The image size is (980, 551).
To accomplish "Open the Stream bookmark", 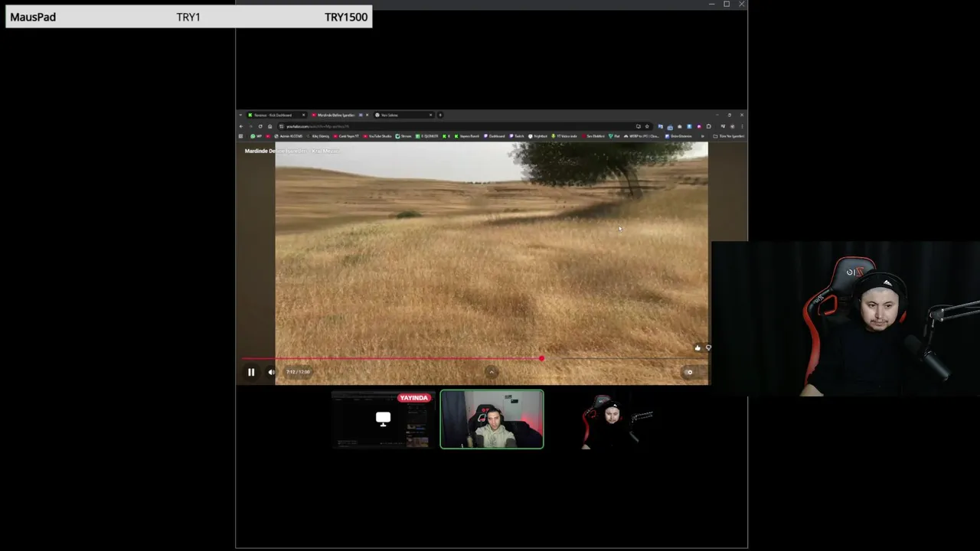I will coord(403,136).
